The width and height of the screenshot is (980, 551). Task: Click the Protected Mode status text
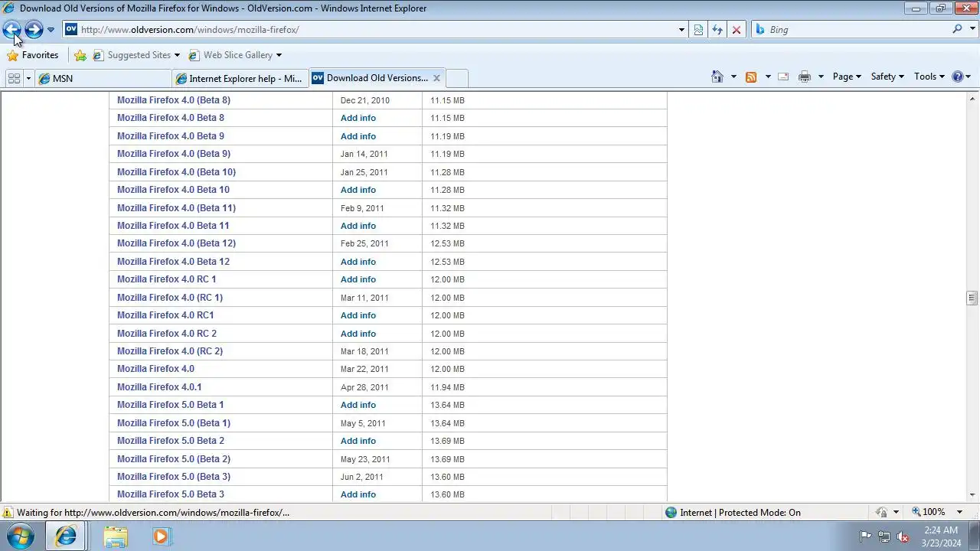click(x=740, y=513)
